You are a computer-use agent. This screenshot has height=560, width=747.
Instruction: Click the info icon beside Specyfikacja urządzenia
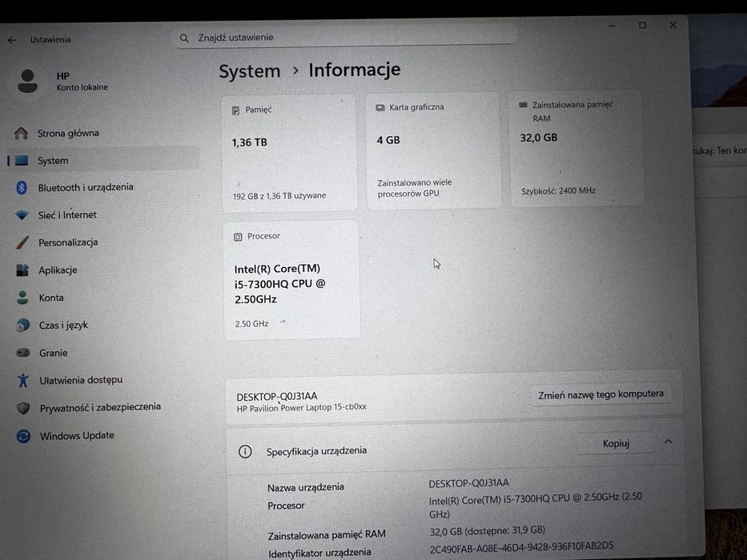[245, 451]
